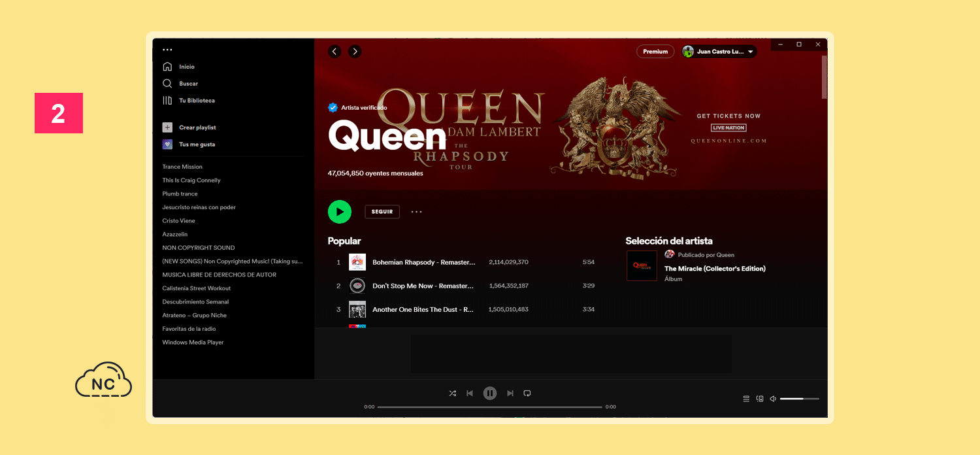The height and width of the screenshot is (455, 980).
Task: Click the plus icon for Crear playlist
Action: [167, 127]
